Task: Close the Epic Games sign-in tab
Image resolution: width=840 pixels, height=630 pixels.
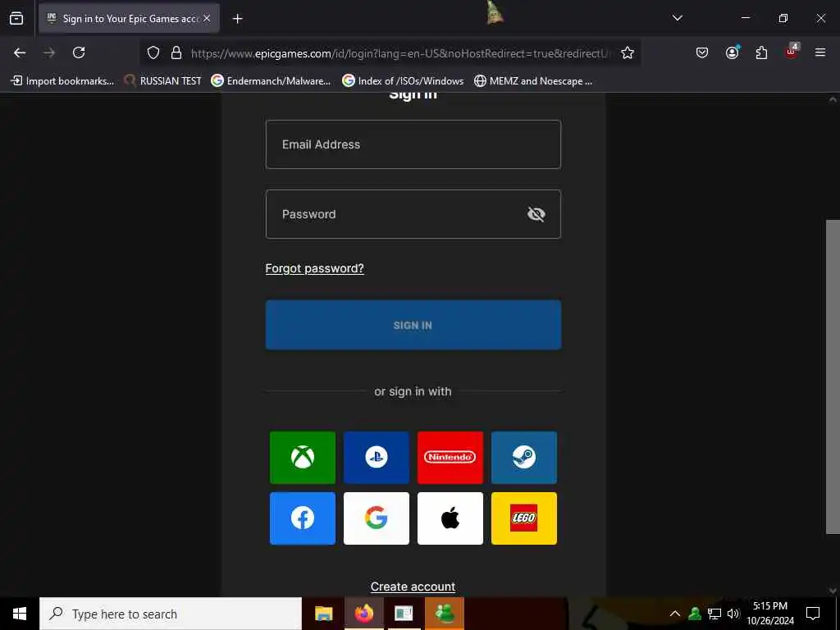Action: (x=207, y=18)
